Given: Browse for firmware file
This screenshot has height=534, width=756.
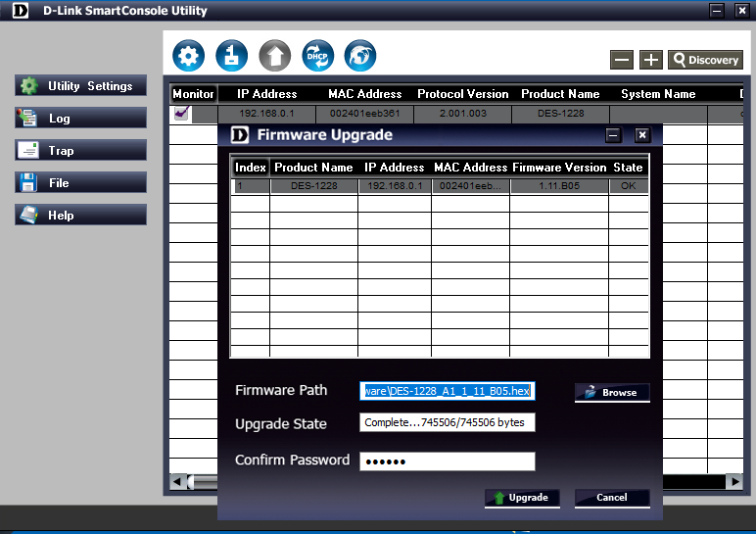Looking at the screenshot, I should click(612, 392).
